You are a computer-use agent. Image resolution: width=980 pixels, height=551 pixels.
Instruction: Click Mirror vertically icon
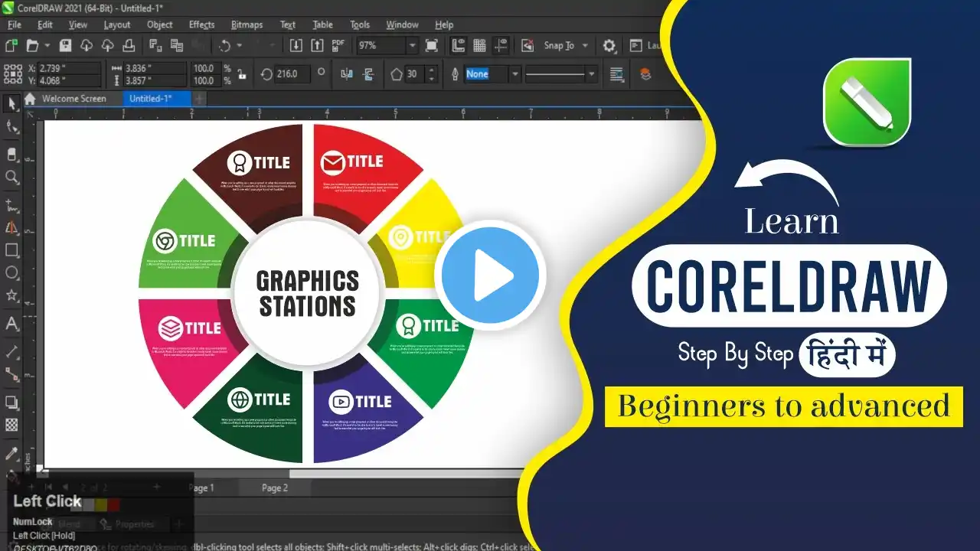[368, 74]
